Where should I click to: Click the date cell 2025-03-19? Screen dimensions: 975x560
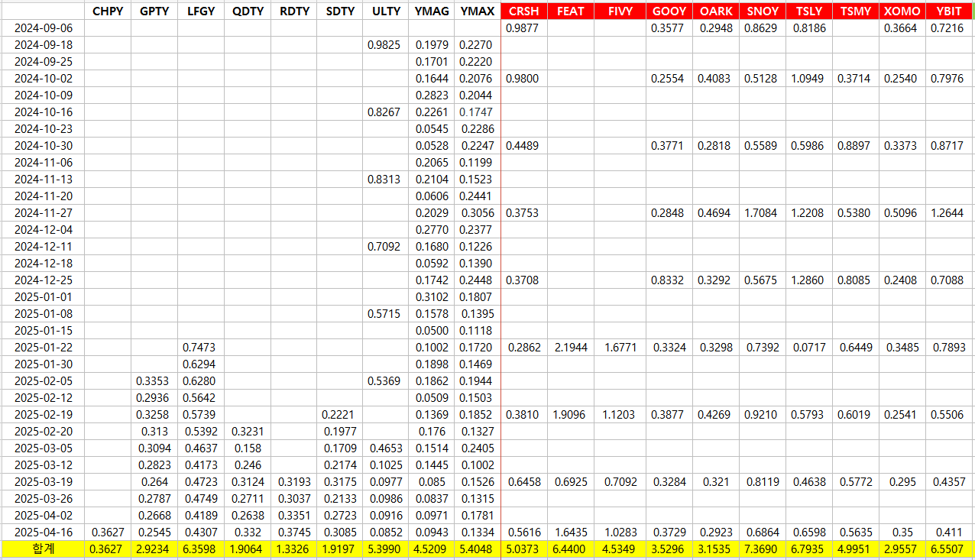pos(44,481)
